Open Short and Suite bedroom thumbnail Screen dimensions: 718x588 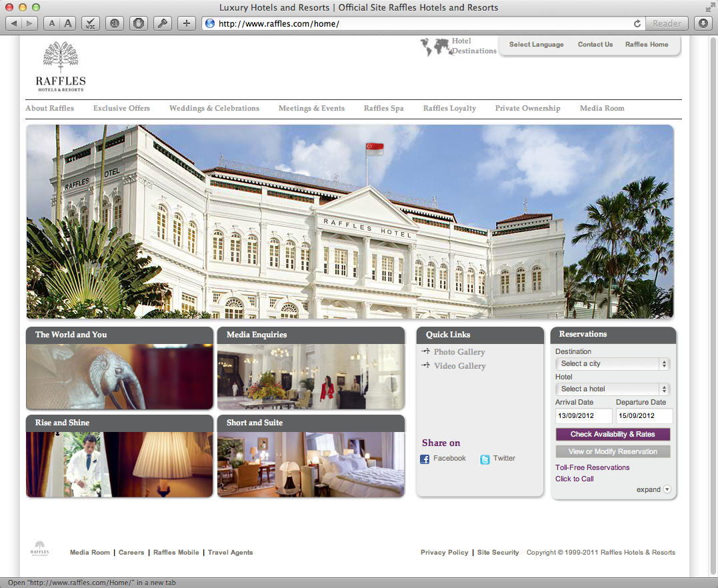point(311,465)
